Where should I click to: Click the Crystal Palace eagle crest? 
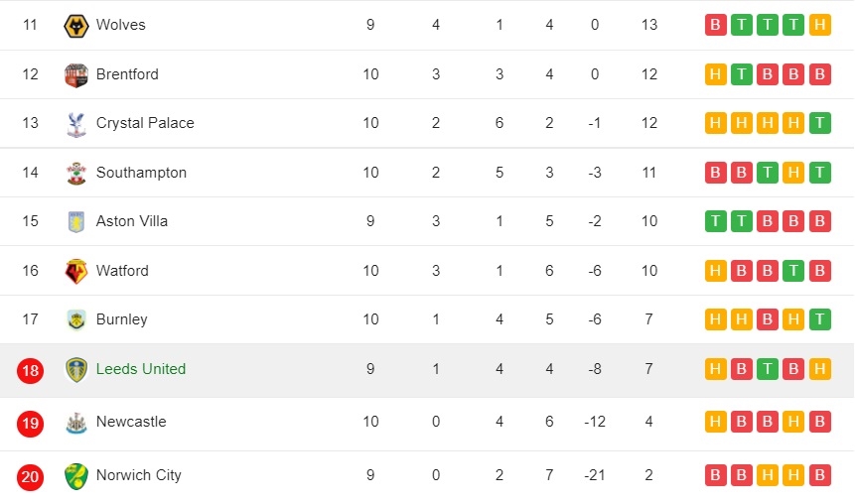pyautogui.click(x=76, y=124)
